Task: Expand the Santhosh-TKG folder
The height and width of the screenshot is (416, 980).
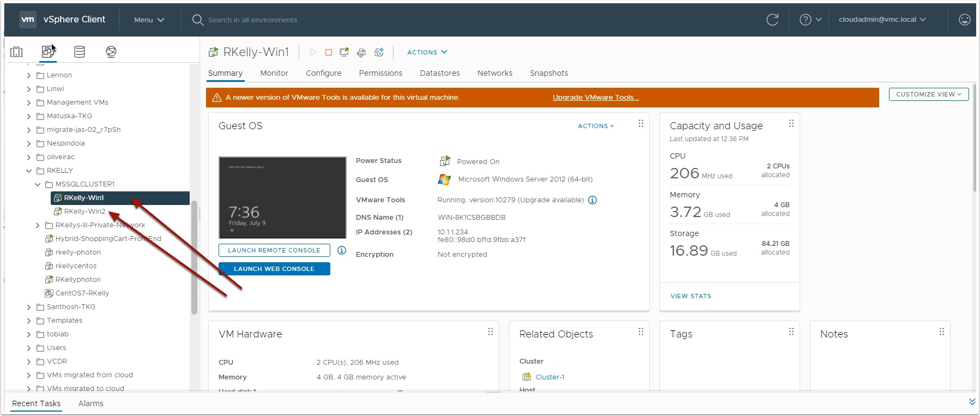Action: point(29,307)
